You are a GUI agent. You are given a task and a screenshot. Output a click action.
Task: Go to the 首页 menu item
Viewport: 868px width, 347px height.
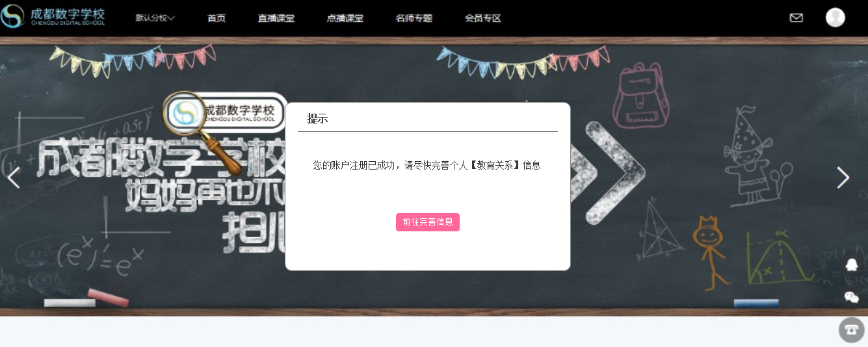[x=217, y=18]
